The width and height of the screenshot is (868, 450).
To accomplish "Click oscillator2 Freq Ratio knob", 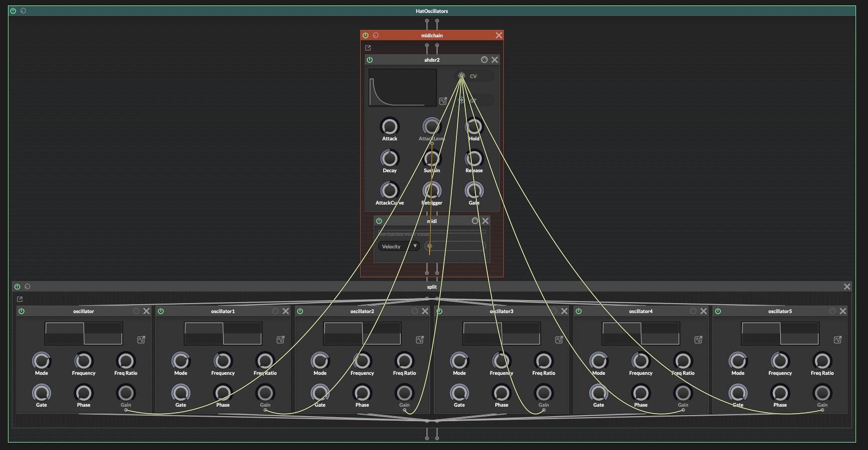I will tap(404, 361).
